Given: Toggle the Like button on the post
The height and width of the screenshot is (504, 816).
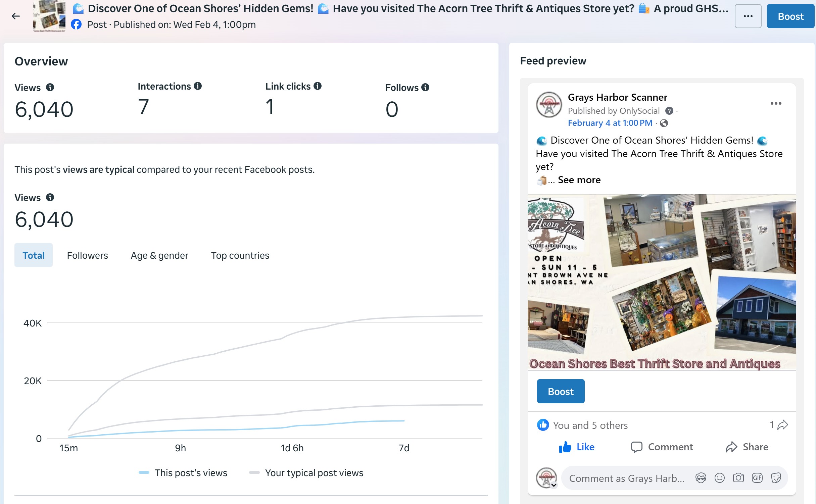Looking at the screenshot, I should coord(577,447).
